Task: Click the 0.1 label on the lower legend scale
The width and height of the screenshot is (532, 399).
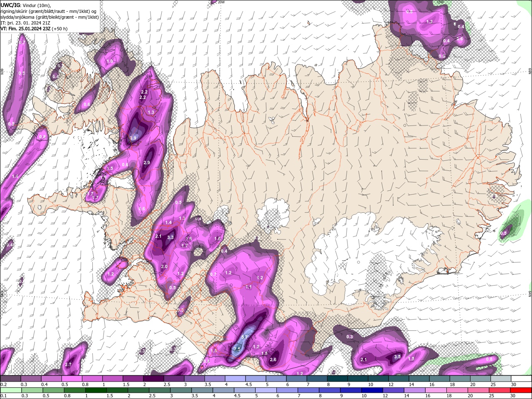Action: [x=3, y=396]
